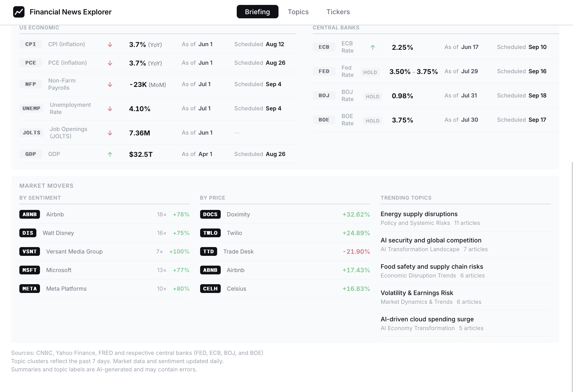
Task: Open AI-driven cloud spending surge topic
Action: point(427,319)
